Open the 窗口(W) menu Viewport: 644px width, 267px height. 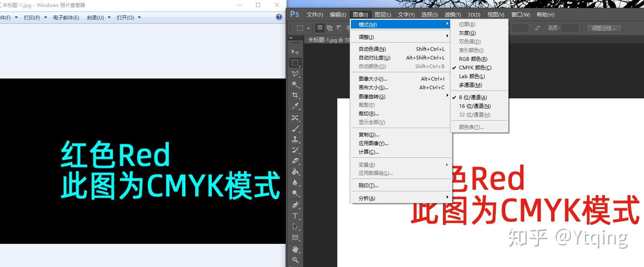click(x=521, y=14)
